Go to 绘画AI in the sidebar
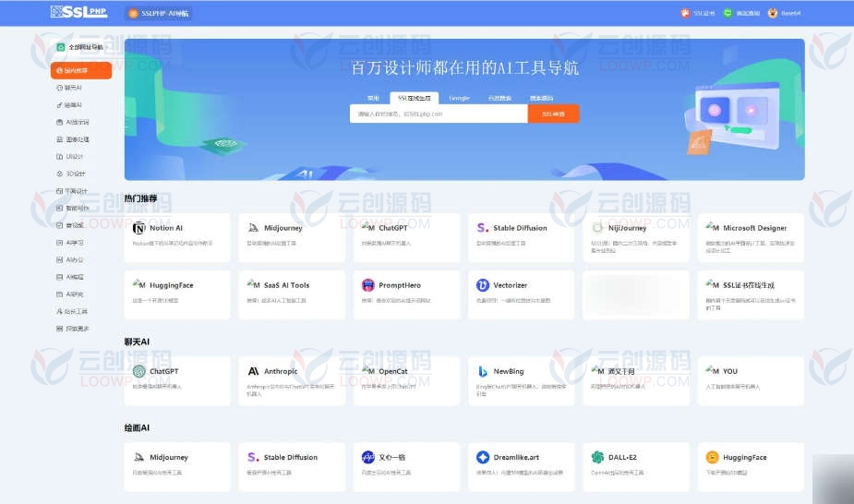The image size is (854, 504). pos(69,104)
